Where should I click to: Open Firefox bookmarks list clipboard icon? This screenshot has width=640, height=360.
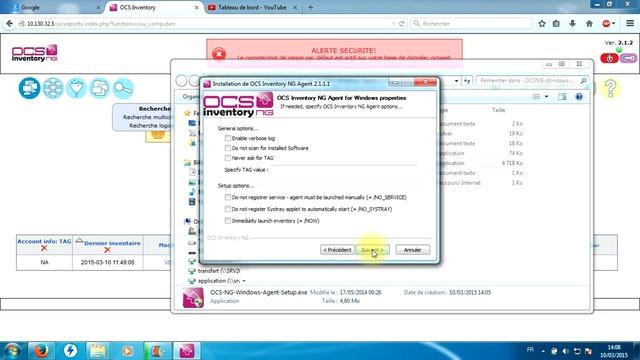click(556, 24)
